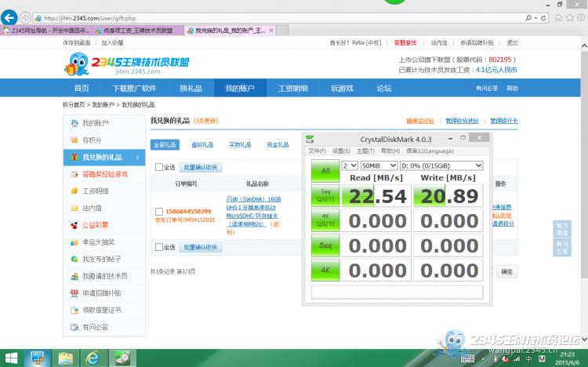Click 管理银行卡 link
Screen dimensions: 588x367
pyautogui.click(x=504, y=121)
